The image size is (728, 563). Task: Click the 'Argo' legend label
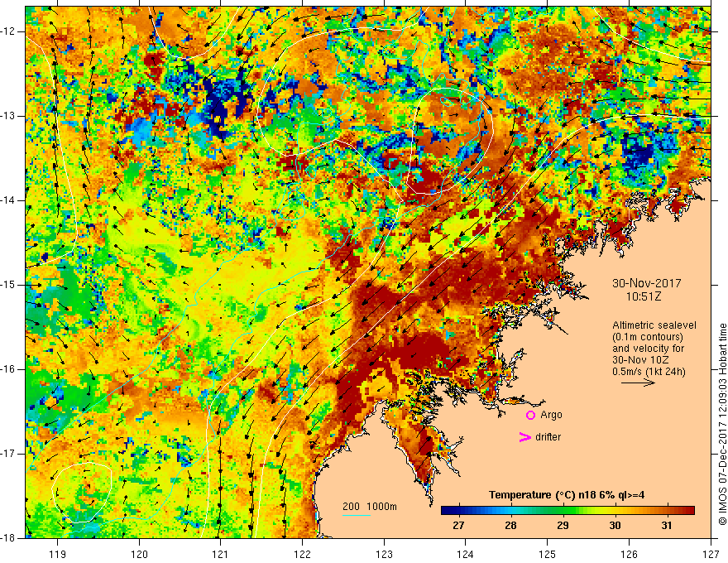551,415
